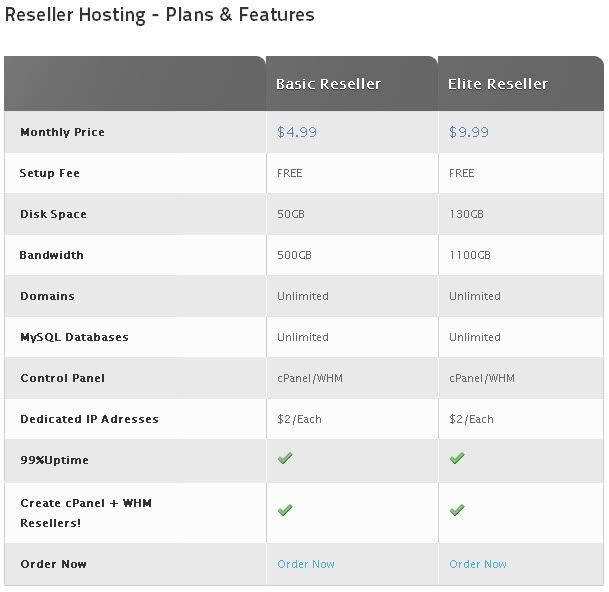Click the bold Order Now row label

tap(54, 564)
